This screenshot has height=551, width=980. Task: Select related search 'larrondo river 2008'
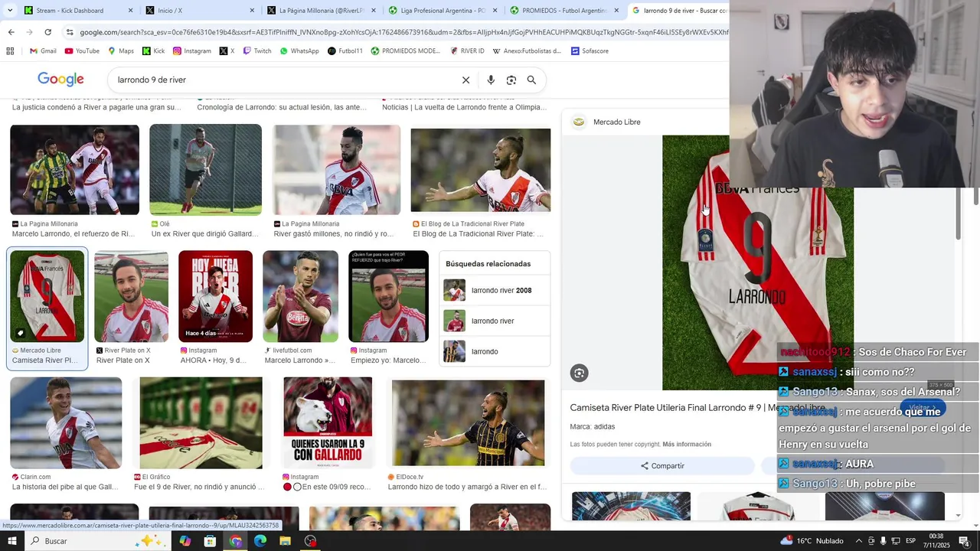(x=495, y=291)
